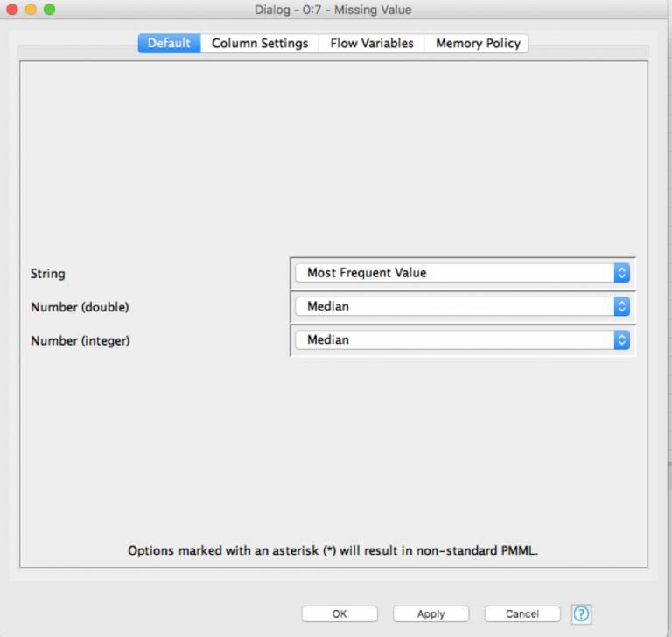Open the help question mark icon
Screen dimensions: 672x637
[581, 614]
